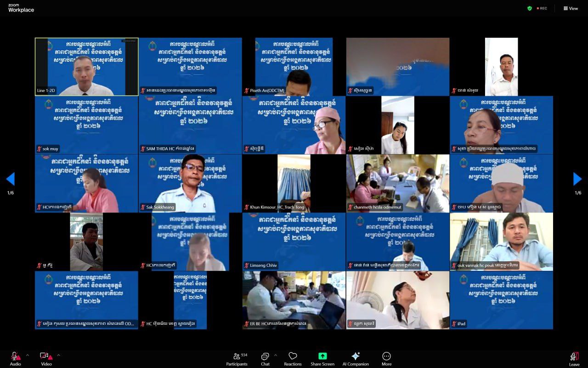Select the Sak Sokkheang video tile
The width and height of the screenshot is (588, 368).
[x=190, y=183]
